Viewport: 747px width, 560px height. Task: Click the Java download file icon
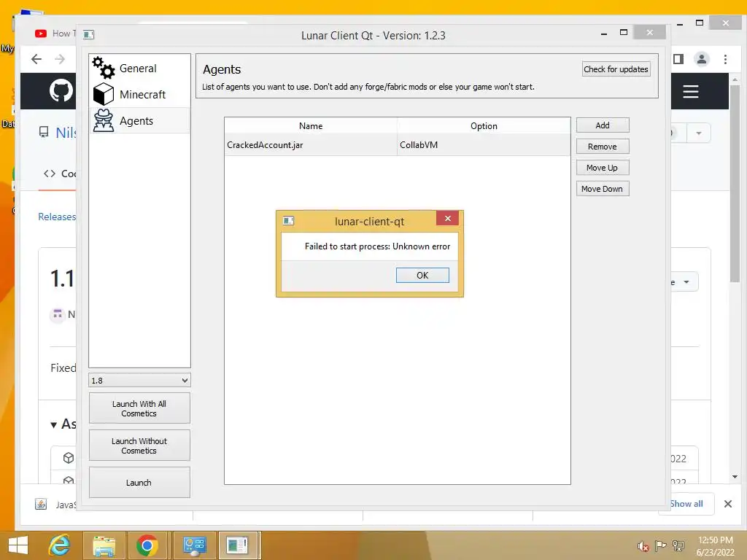pyautogui.click(x=41, y=505)
